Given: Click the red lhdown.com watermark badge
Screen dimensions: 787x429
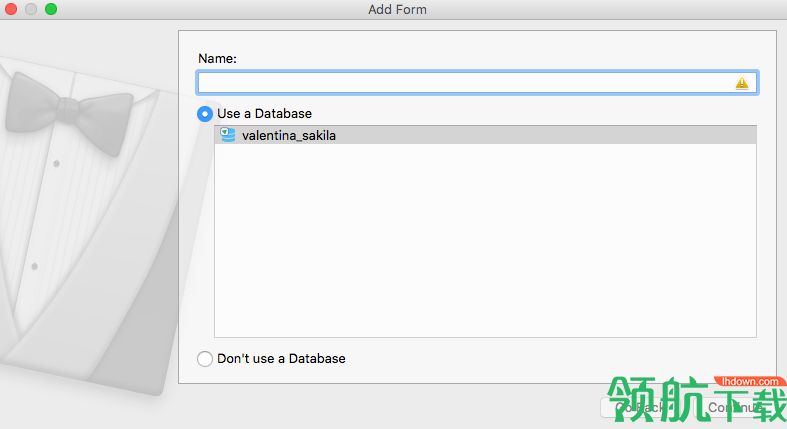Looking at the screenshot, I should (750, 381).
